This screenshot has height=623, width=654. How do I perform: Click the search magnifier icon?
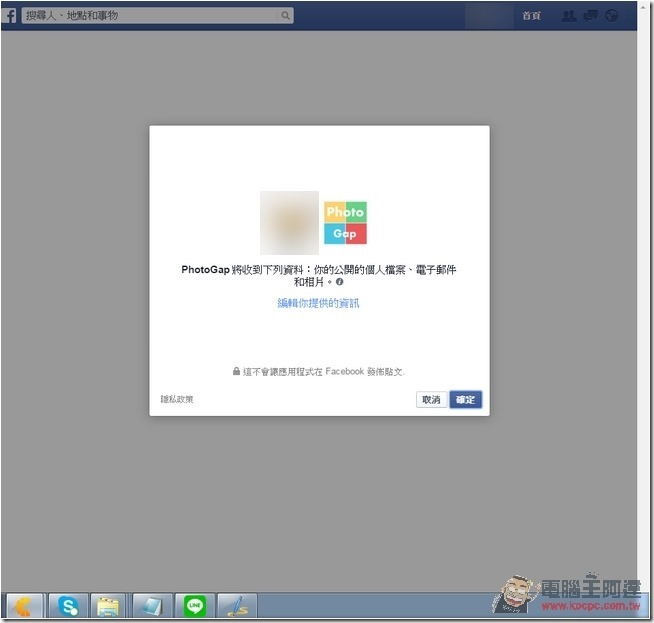285,16
